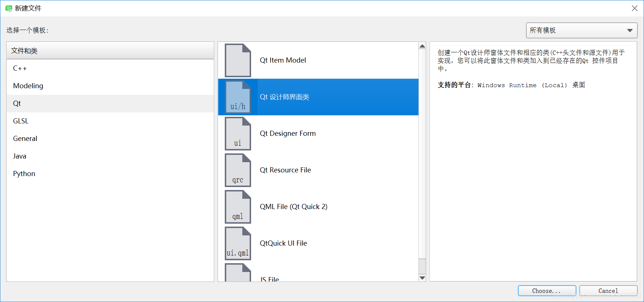Choose the C++ category
The height and width of the screenshot is (302, 644).
coord(110,68)
